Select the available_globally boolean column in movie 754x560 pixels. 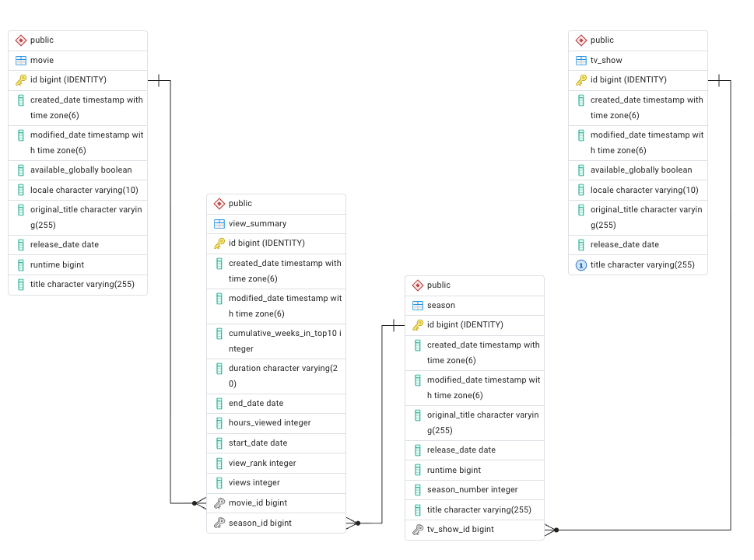pyautogui.click(x=76, y=170)
